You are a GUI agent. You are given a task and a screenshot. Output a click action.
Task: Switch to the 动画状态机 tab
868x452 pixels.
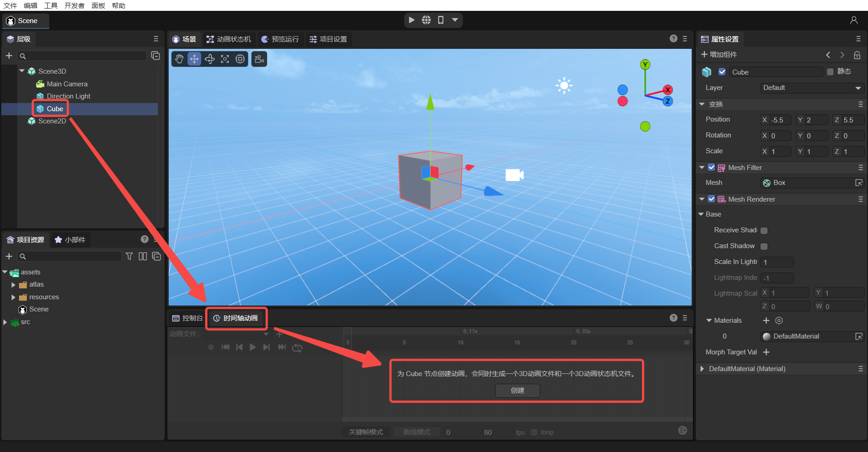(229, 39)
